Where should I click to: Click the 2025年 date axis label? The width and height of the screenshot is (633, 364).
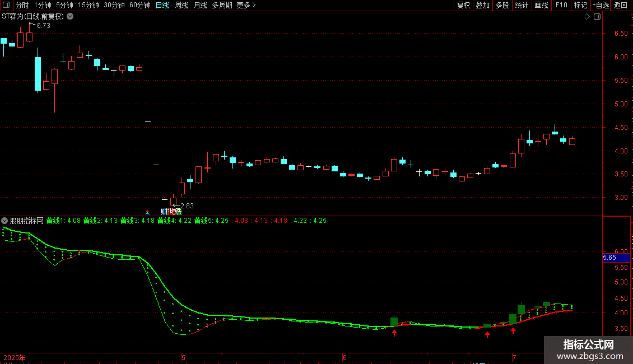[15, 357]
